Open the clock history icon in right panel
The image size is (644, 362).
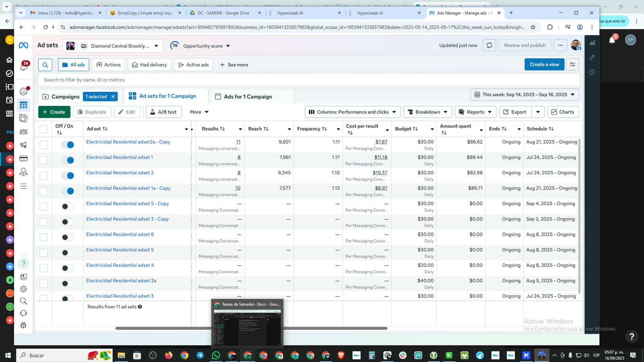(x=592, y=72)
